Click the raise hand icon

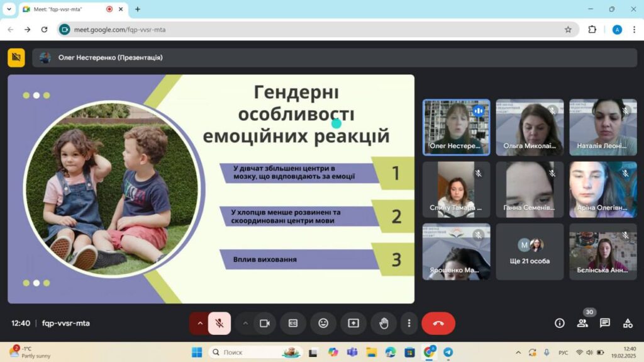pos(384,323)
